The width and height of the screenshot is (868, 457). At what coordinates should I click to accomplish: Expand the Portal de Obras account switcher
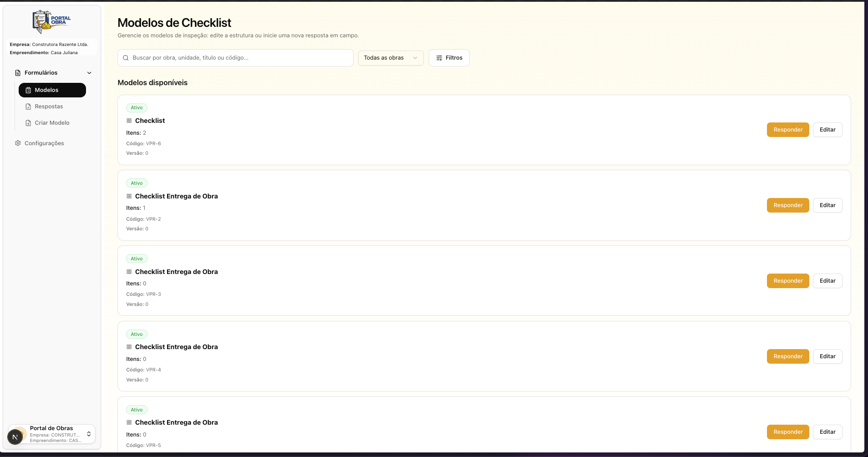pyautogui.click(x=89, y=434)
